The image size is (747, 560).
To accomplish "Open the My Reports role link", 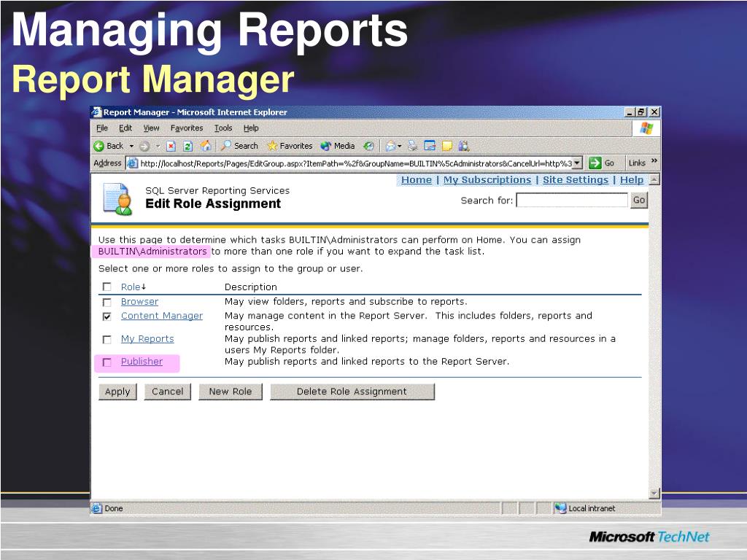I will (x=147, y=338).
